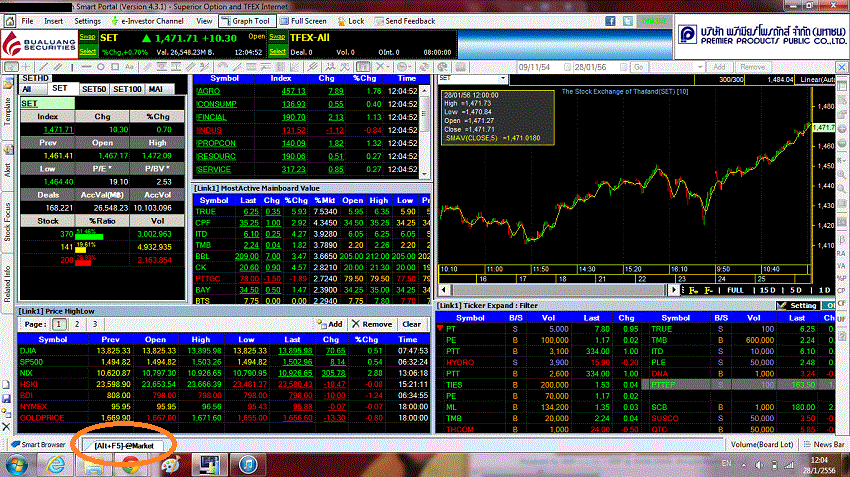
Task: Select the rectangle drawing tool
Action: pyautogui.click(x=115, y=67)
